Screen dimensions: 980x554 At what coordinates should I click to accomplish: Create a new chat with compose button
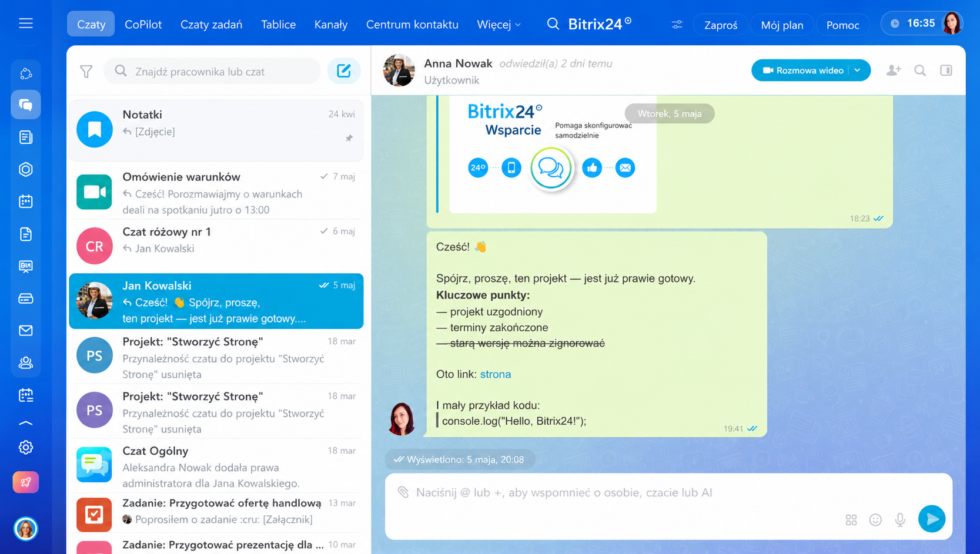pos(344,71)
